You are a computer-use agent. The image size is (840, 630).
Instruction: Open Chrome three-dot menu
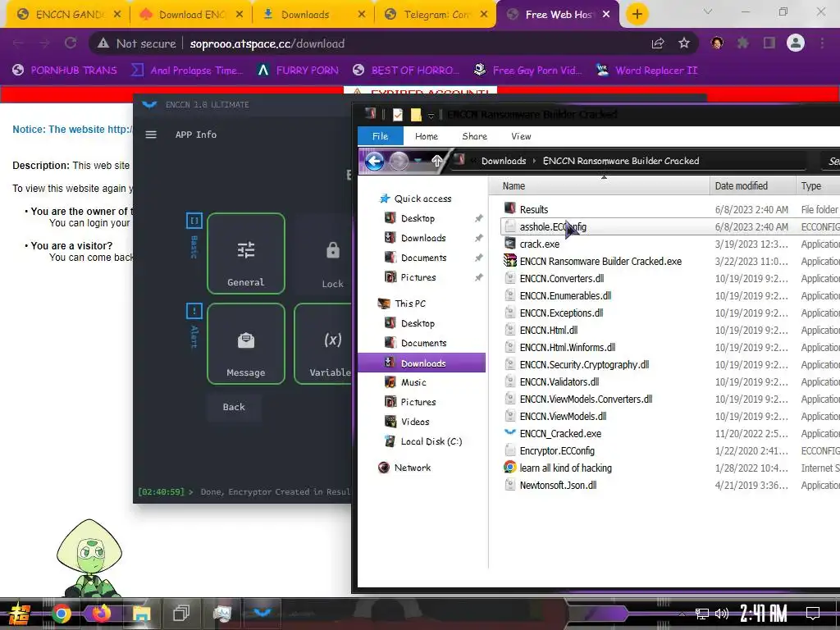coord(822,43)
